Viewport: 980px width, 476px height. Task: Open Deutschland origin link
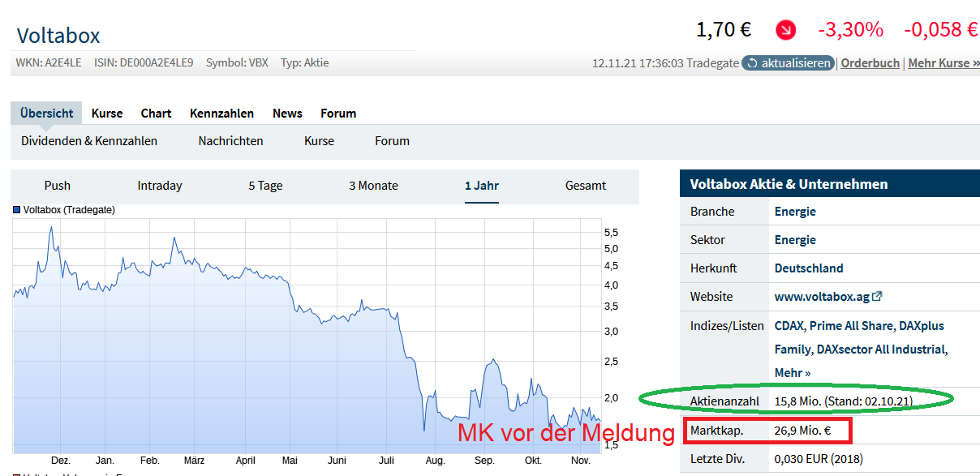809,268
